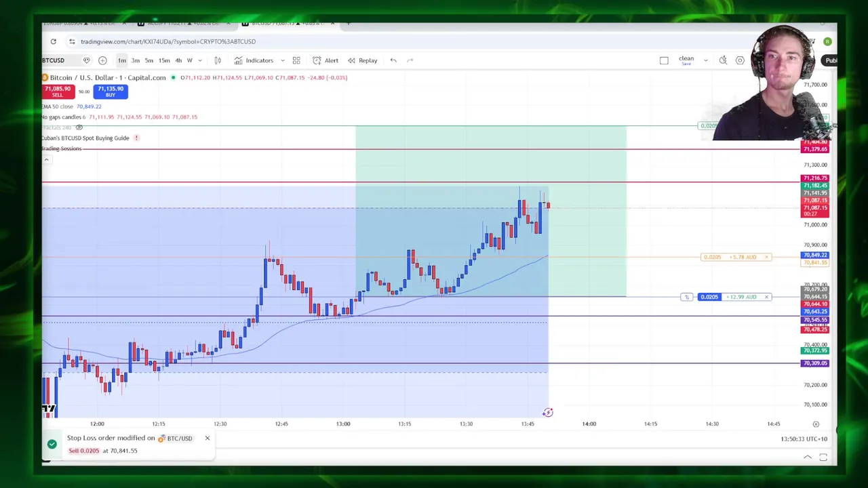
Task: Dismiss the Stop Loss order modified notification
Action: (208, 438)
